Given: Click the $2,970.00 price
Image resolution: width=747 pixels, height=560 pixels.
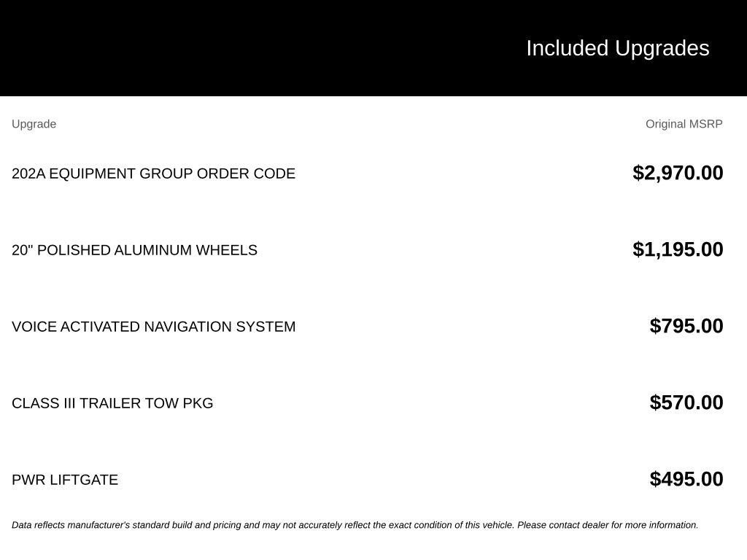Looking at the screenshot, I should (678, 173).
